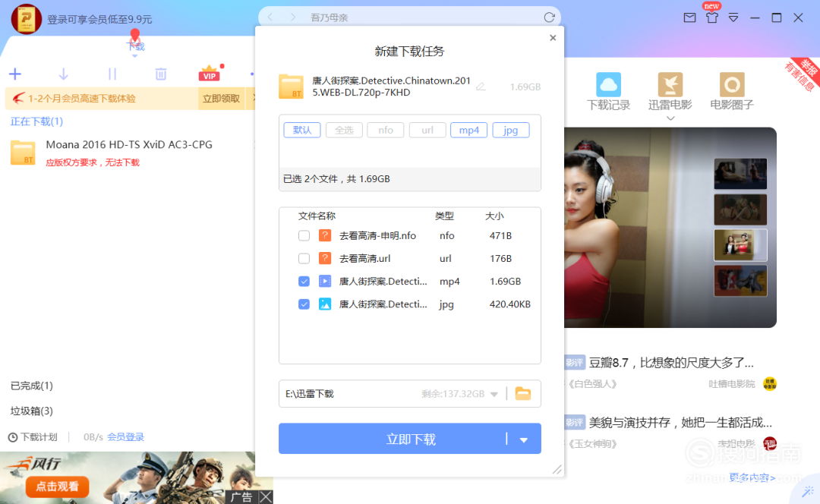
Task: Expand the 立即下载 button options arrow
Action: (523, 439)
